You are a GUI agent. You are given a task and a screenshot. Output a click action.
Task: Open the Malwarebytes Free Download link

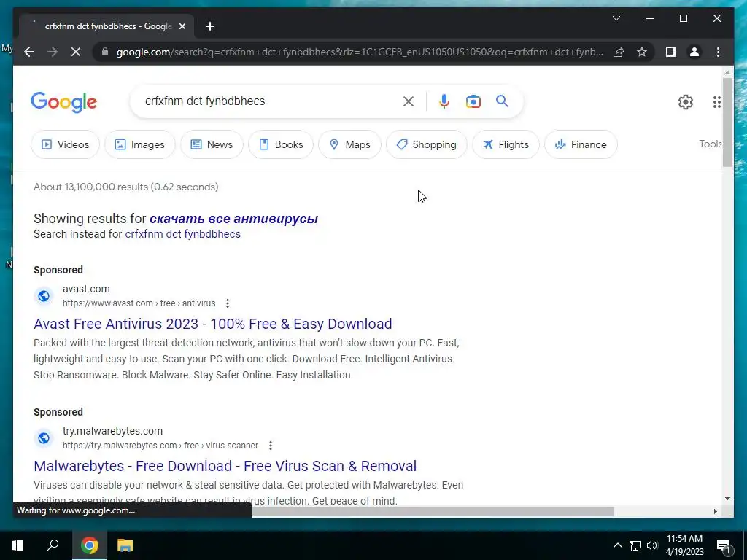point(225,466)
